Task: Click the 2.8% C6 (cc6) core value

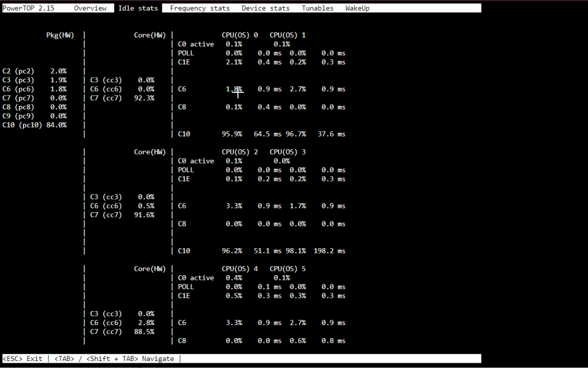Action: [x=146, y=323]
